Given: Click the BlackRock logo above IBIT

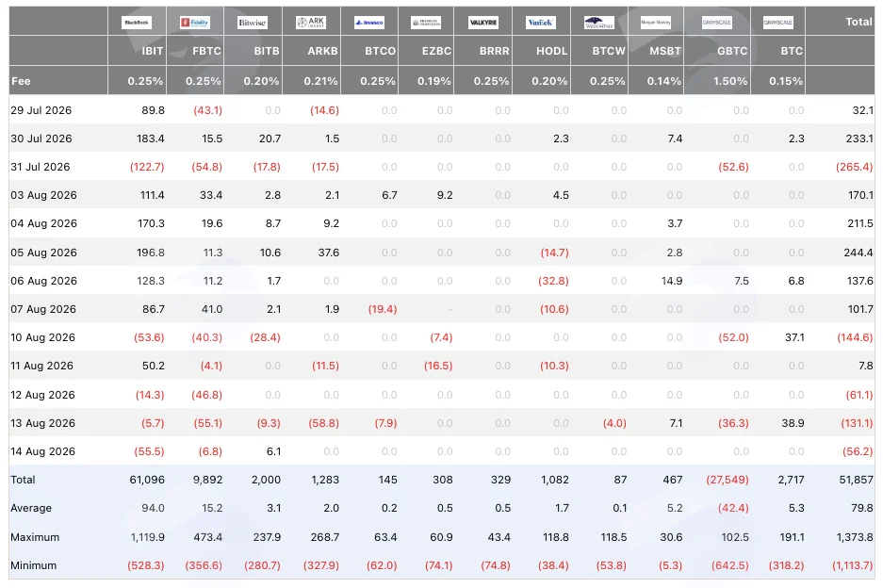Looking at the screenshot, I should click(137, 23).
